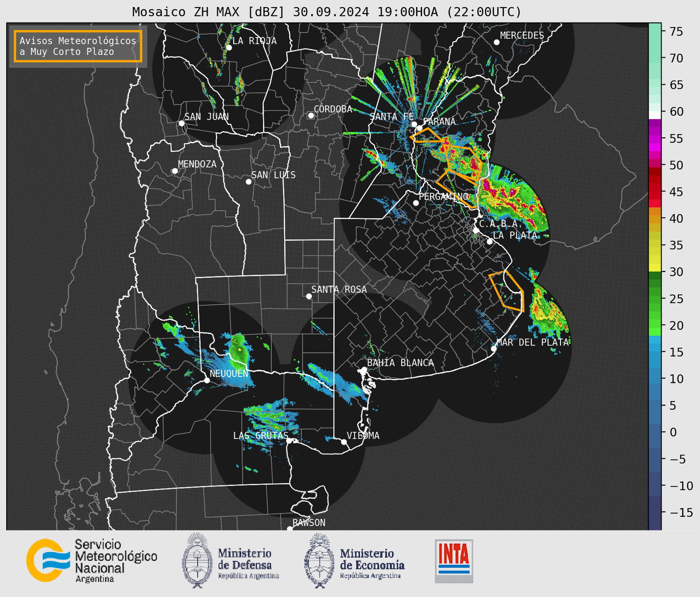Viewport: 700px width, 597px height.
Task: Click the INTA logo
Action: pyautogui.click(x=454, y=561)
